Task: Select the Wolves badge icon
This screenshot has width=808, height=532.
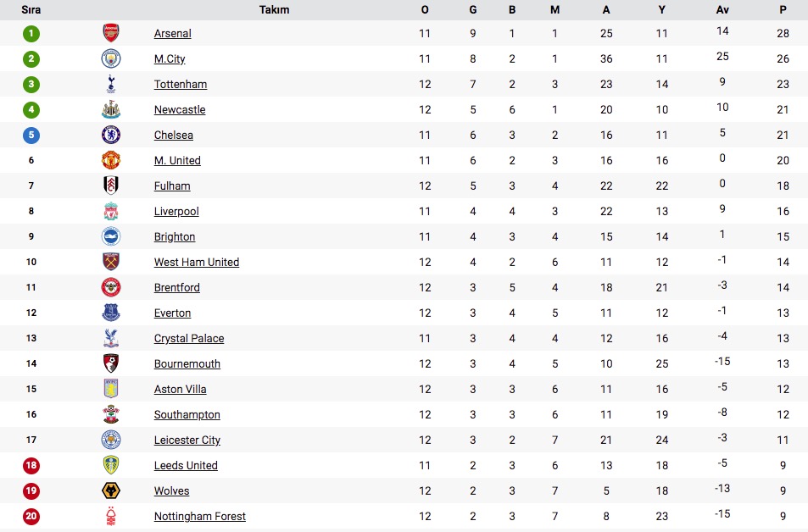Action: 111,490
